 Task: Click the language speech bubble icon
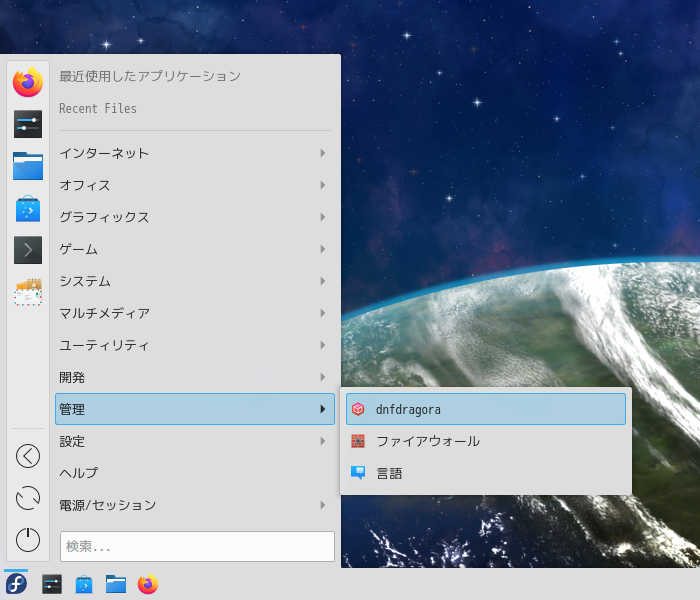(358, 473)
